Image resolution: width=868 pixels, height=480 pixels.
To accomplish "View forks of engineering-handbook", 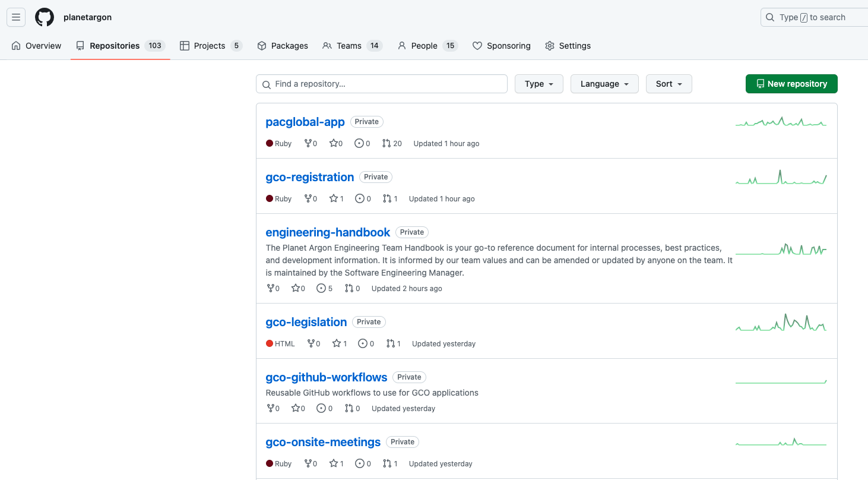I will coord(273,288).
